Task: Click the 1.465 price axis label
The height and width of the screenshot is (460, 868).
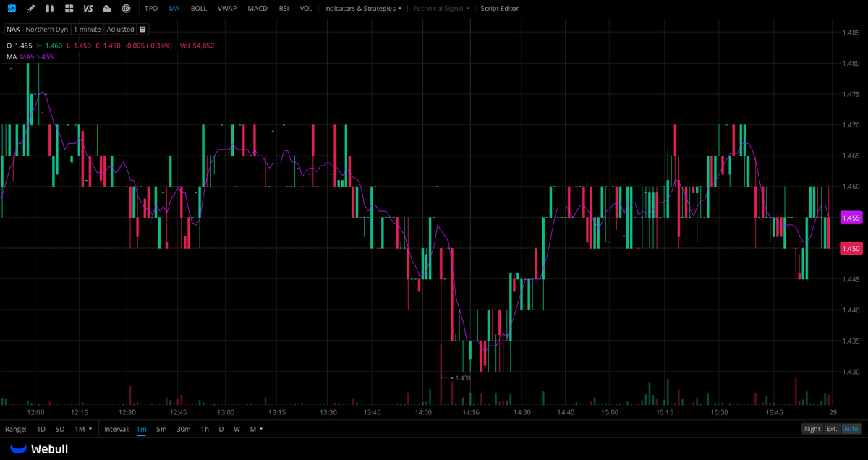Action: (x=851, y=156)
